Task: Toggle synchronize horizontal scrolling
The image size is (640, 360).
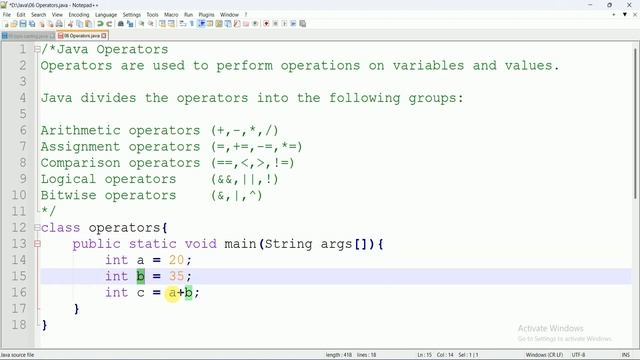Action: [x=171, y=24]
